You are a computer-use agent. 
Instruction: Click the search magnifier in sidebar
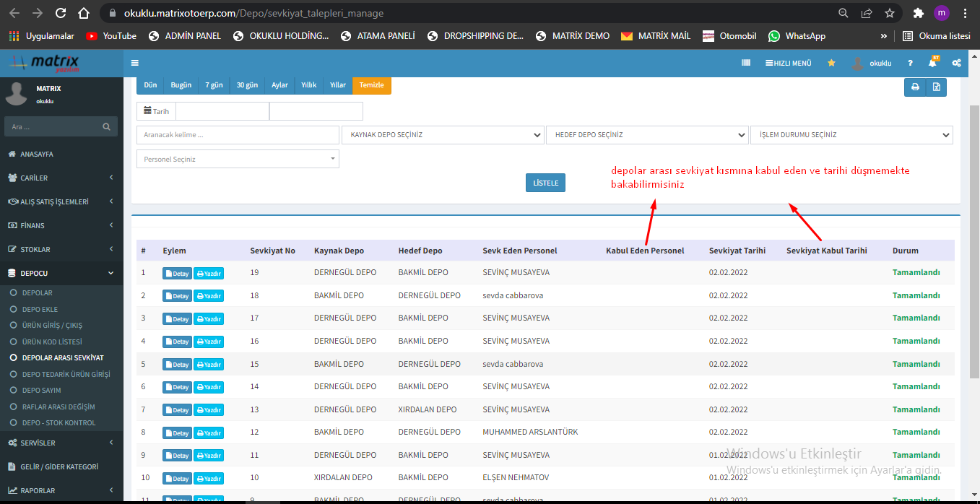point(106,126)
